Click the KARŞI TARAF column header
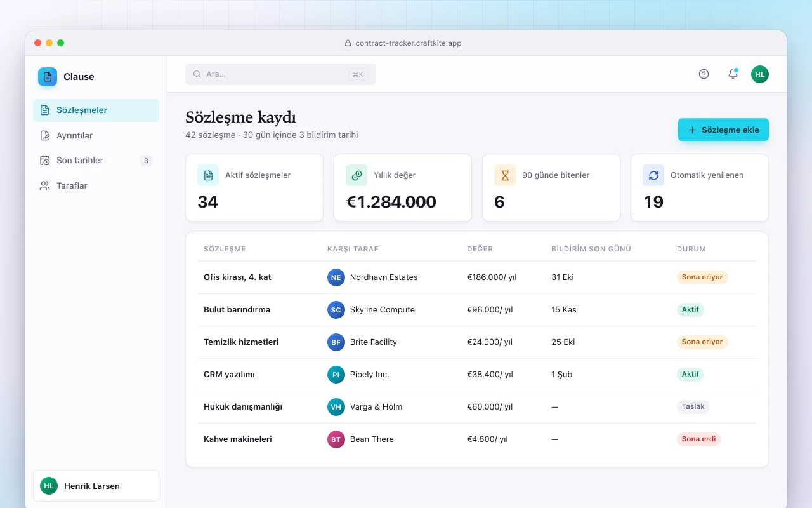 pos(353,249)
